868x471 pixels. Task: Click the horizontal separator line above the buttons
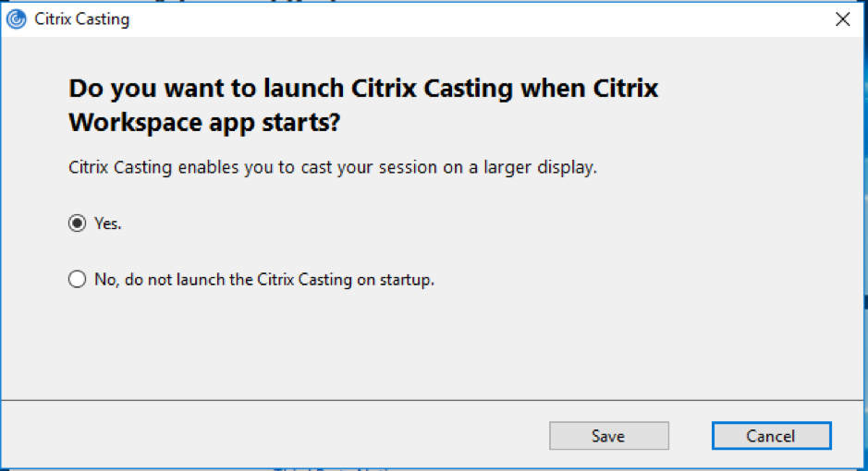(434, 401)
